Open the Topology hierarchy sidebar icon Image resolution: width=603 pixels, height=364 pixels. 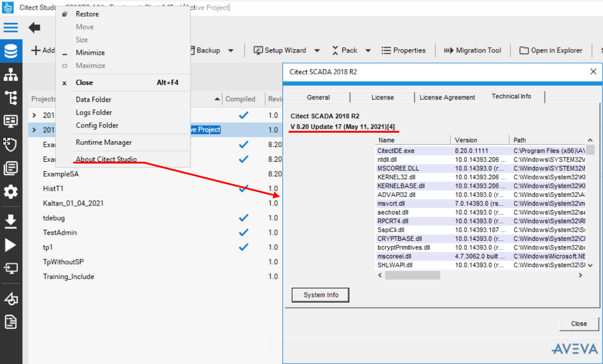(x=11, y=74)
